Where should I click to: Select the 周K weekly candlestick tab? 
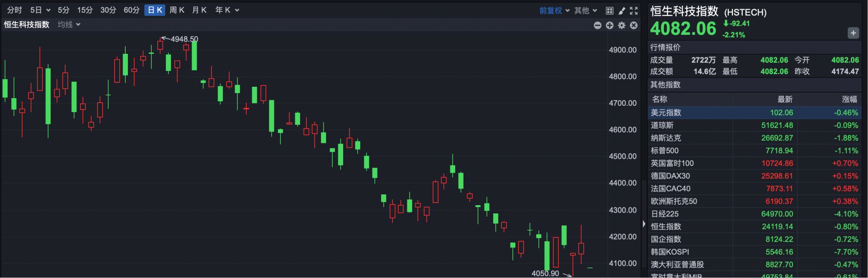point(177,10)
